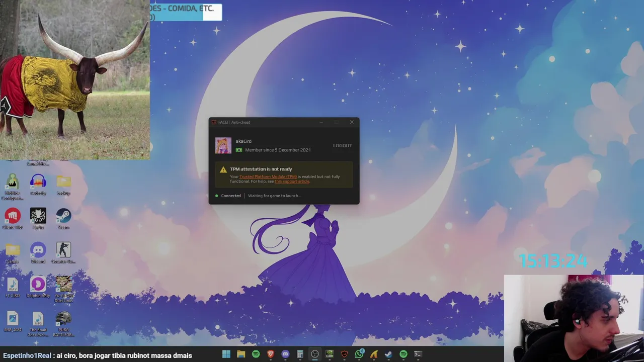Select the backup folder on desktop
The height and width of the screenshot is (362, 644).
tap(63, 185)
